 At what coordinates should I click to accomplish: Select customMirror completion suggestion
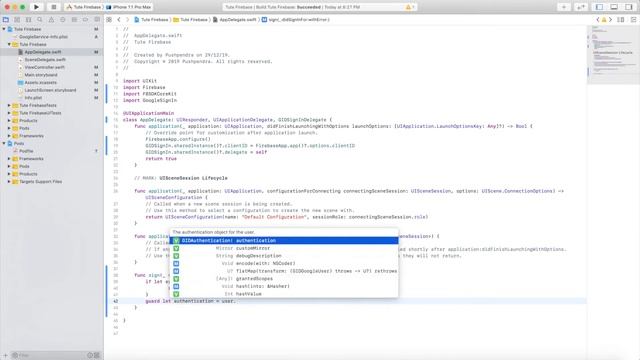[284, 248]
